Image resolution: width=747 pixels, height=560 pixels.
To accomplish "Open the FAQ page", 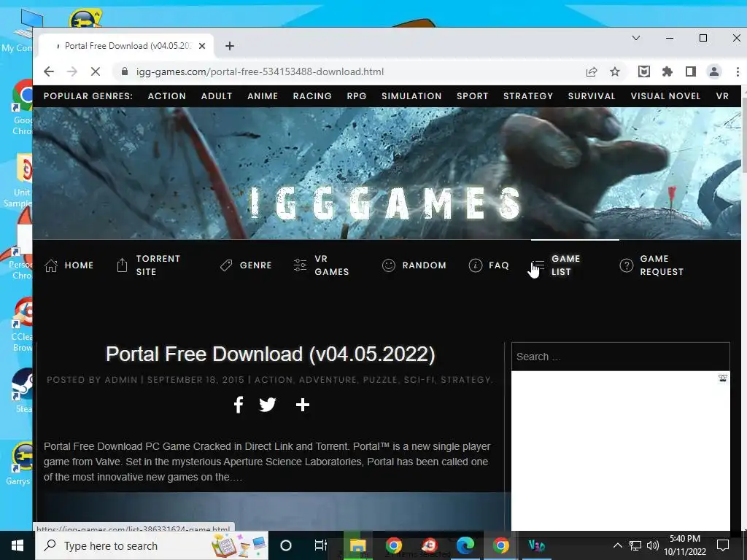I will pyautogui.click(x=489, y=265).
